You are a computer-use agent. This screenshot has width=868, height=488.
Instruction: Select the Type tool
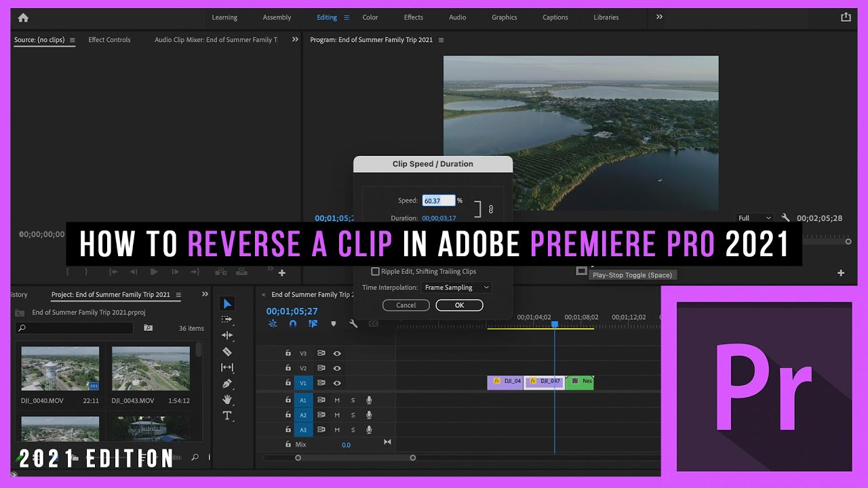click(x=227, y=415)
